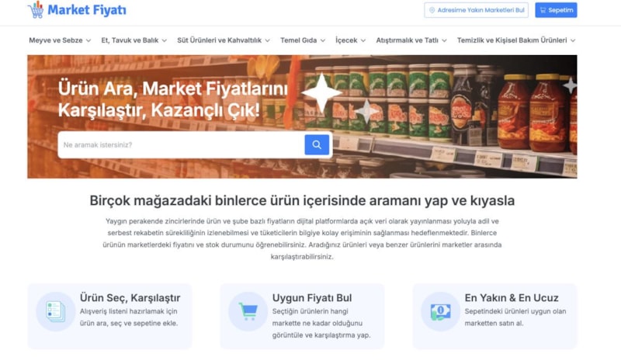
Task: Focus the 'Ne aramak istersiniz?' search field
Action: click(x=181, y=144)
